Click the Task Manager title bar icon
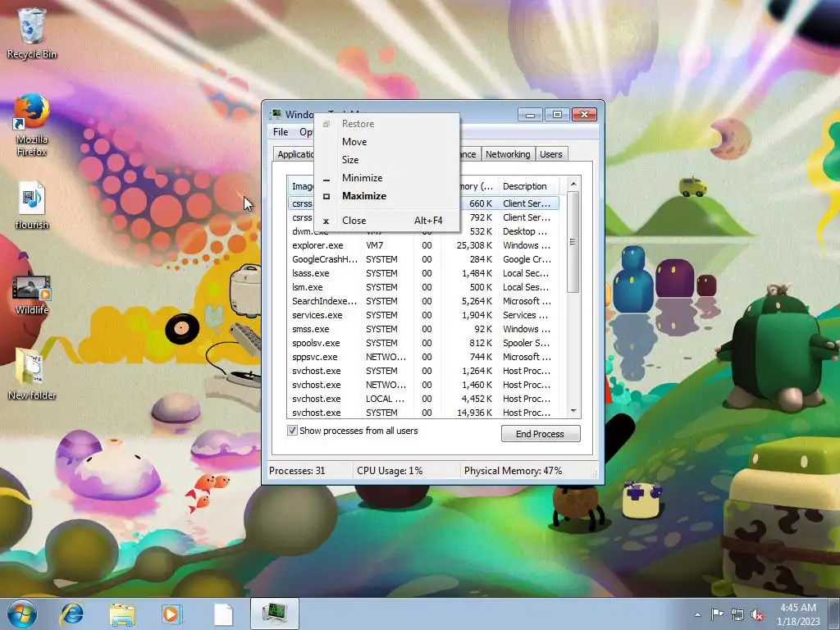840x630 pixels. coord(276,114)
